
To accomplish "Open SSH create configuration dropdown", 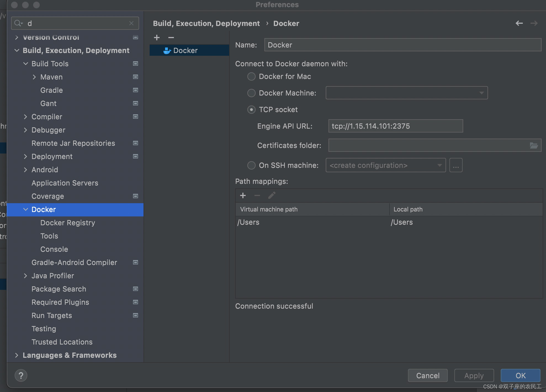I will [x=385, y=165].
